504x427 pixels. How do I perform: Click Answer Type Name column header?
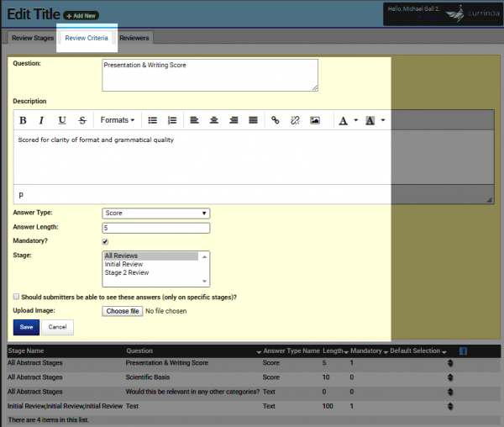coord(291,351)
